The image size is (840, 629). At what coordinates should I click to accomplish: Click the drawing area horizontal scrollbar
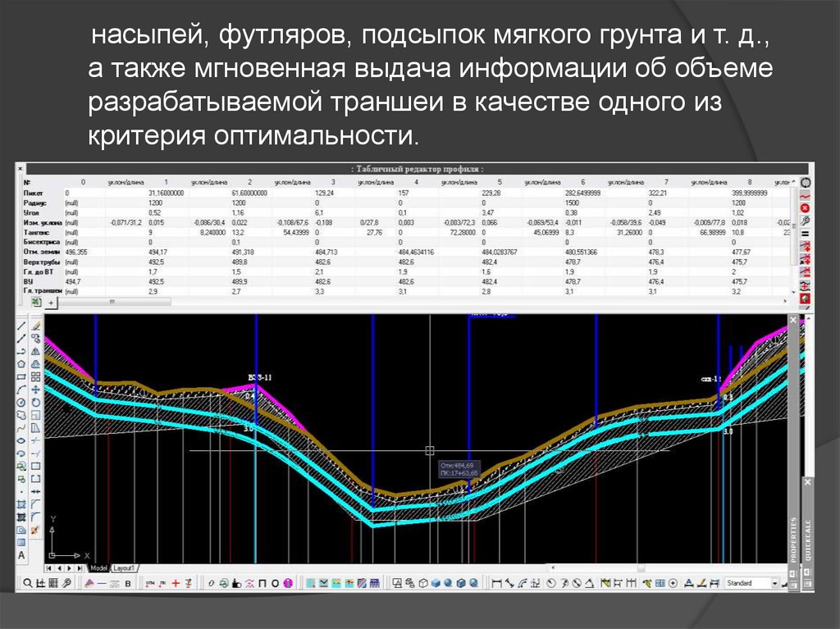tap(640, 568)
